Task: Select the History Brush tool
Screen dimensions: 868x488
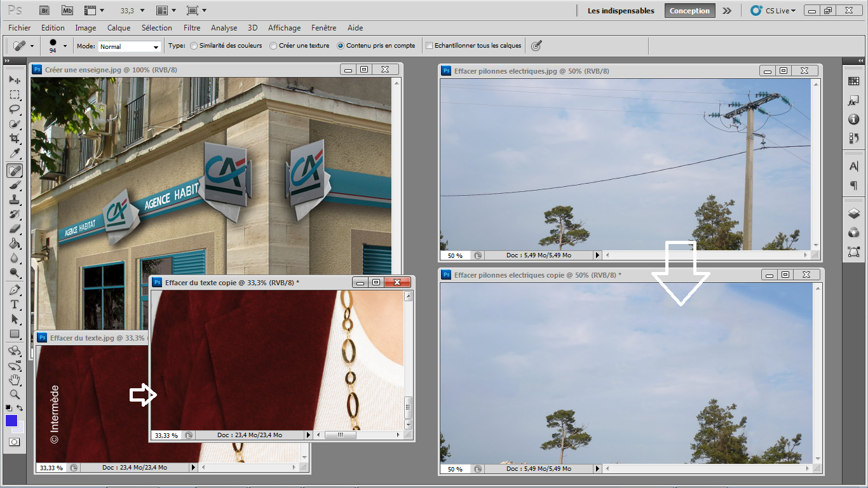Action: 15,214
